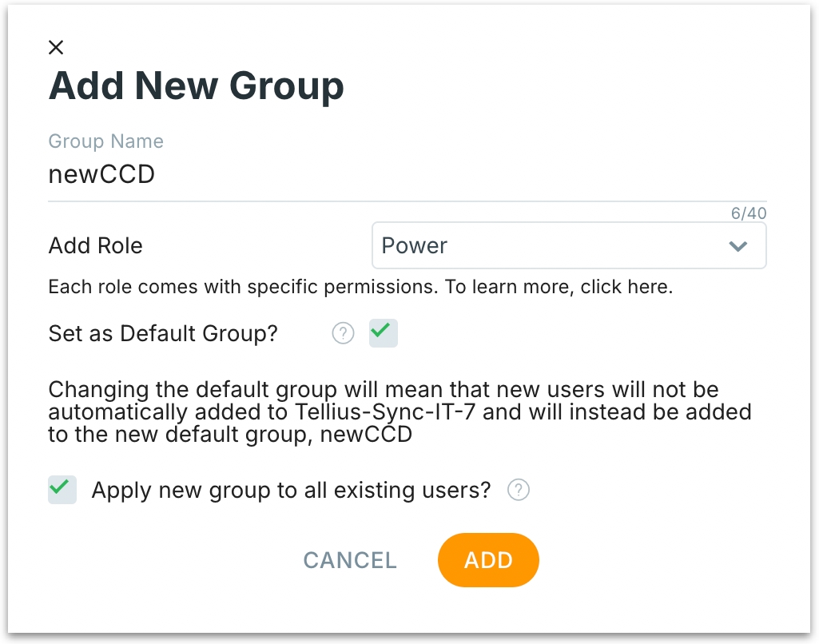Click the 6/40 character counter
The width and height of the screenshot is (819, 644).
(x=748, y=213)
